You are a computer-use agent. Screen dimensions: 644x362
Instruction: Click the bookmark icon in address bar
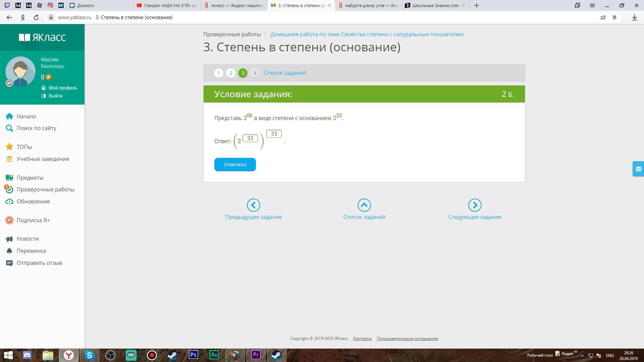pos(614,17)
